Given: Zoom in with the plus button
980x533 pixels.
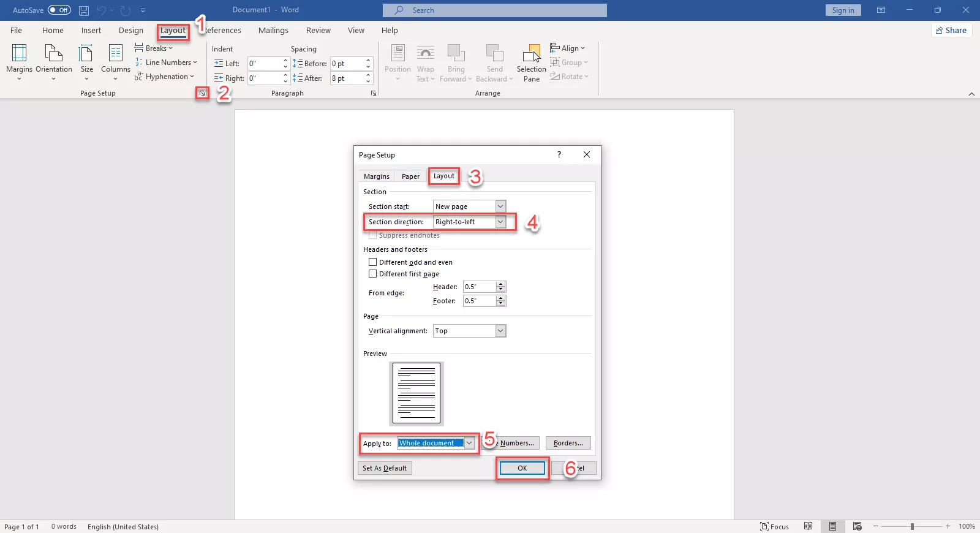Looking at the screenshot, I should click(x=948, y=526).
